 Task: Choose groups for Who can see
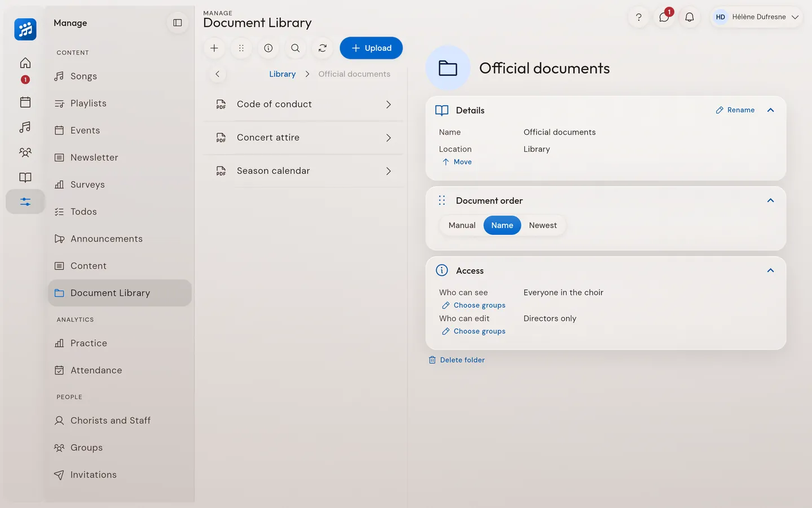pyautogui.click(x=474, y=305)
